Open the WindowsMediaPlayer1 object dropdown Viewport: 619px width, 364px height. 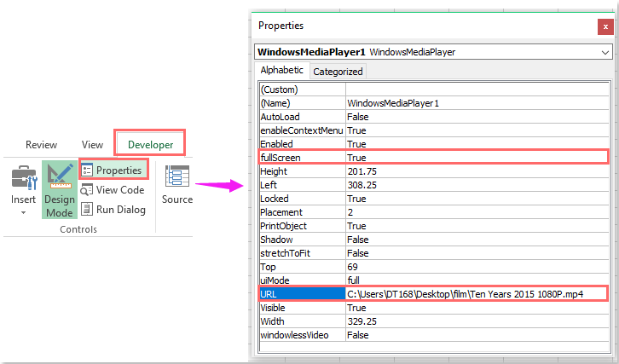pos(604,52)
